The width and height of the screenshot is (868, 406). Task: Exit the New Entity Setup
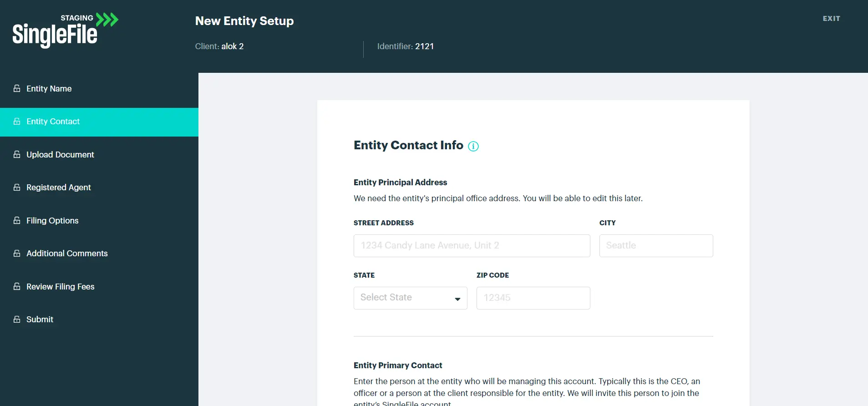(831, 19)
